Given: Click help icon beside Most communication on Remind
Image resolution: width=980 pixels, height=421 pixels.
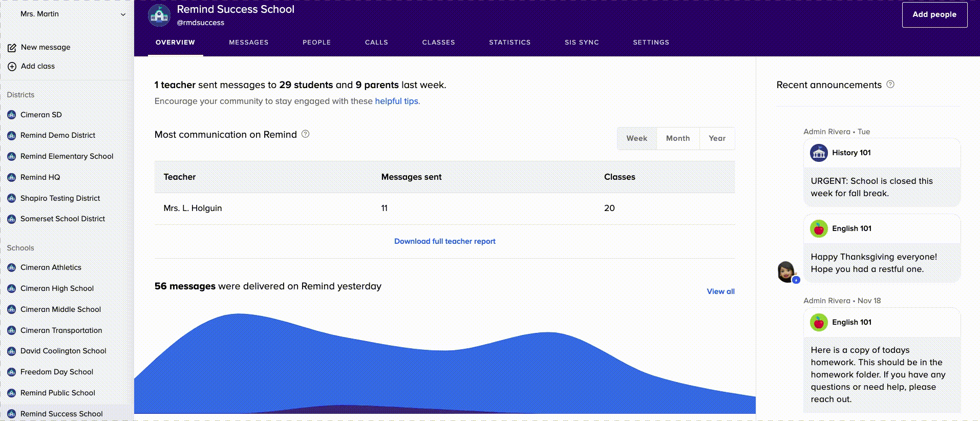Looking at the screenshot, I should tap(306, 134).
